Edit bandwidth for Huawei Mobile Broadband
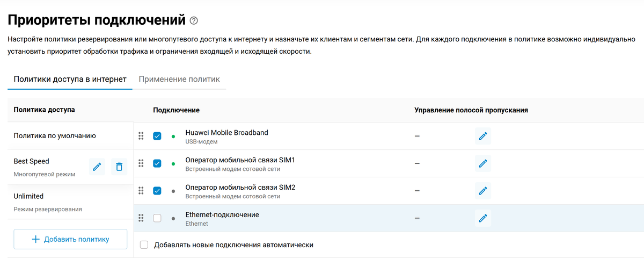This screenshot has width=644, height=266. (482, 136)
